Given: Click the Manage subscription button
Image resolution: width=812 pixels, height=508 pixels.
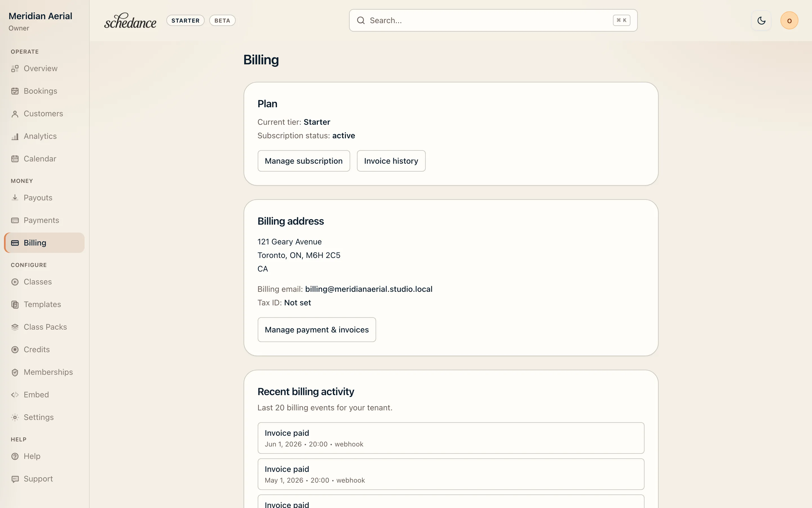Looking at the screenshot, I should [304, 161].
